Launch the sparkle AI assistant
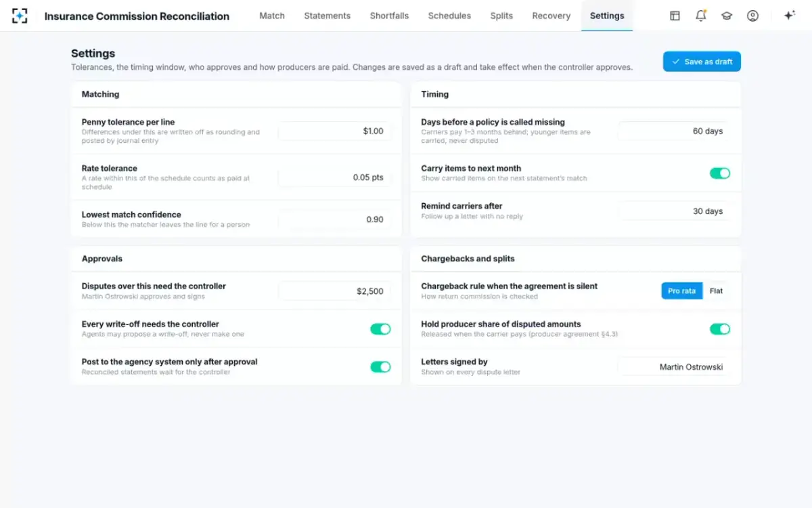Viewport: 812px width, 508px height. tap(789, 16)
